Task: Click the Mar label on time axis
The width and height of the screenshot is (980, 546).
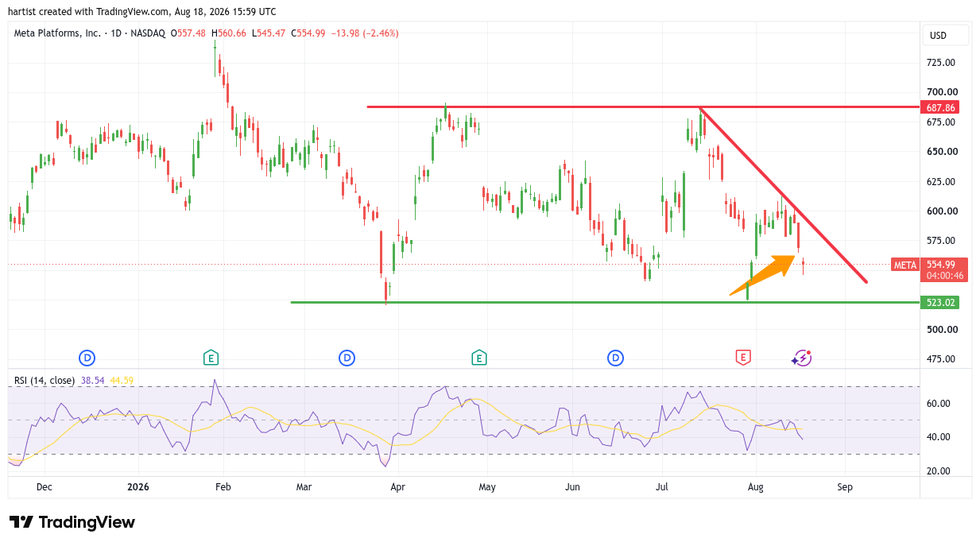Action: click(303, 487)
